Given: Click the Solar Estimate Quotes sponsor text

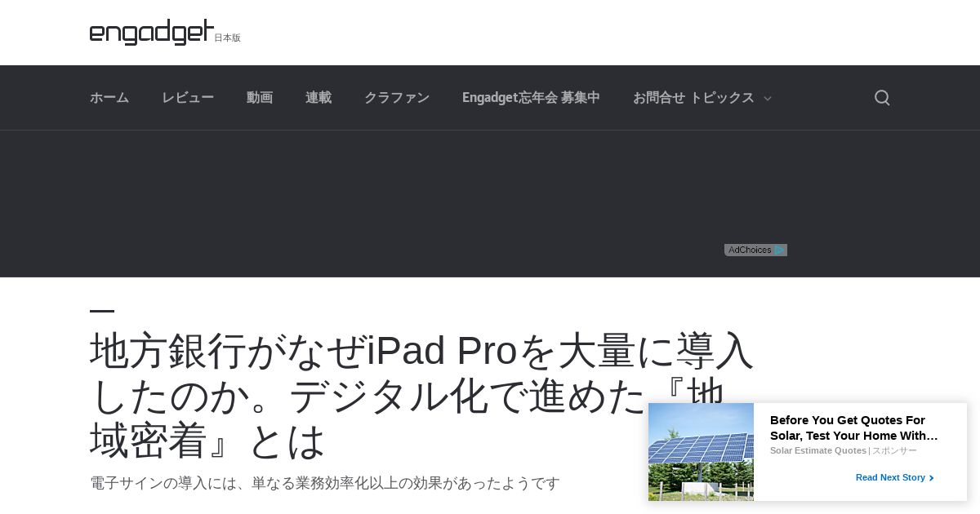Looking at the screenshot, I should click(x=817, y=450).
